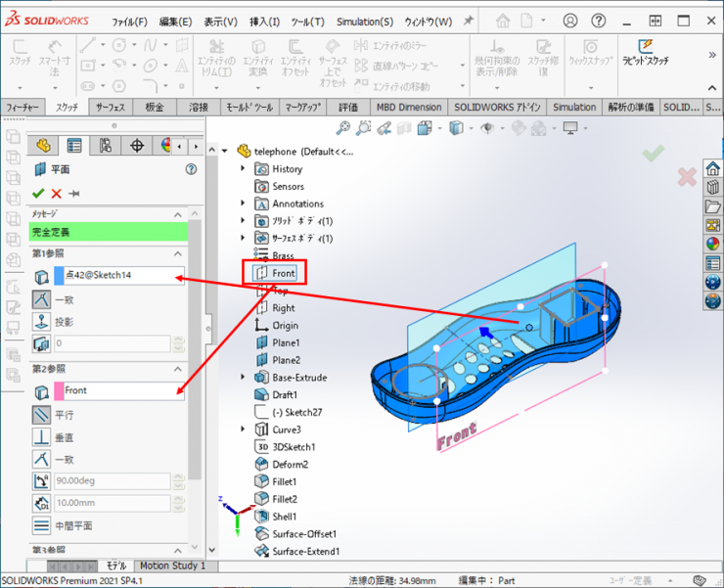
Task: Expand the History node in feature tree
Action: coord(244,169)
